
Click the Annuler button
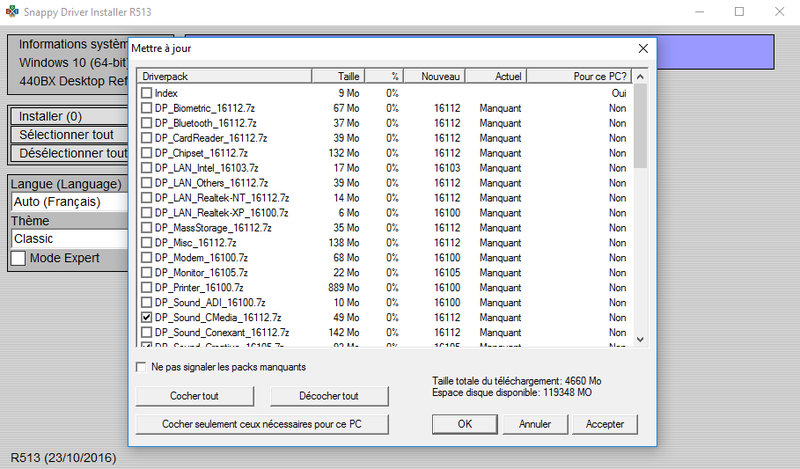[x=535, y=424]
